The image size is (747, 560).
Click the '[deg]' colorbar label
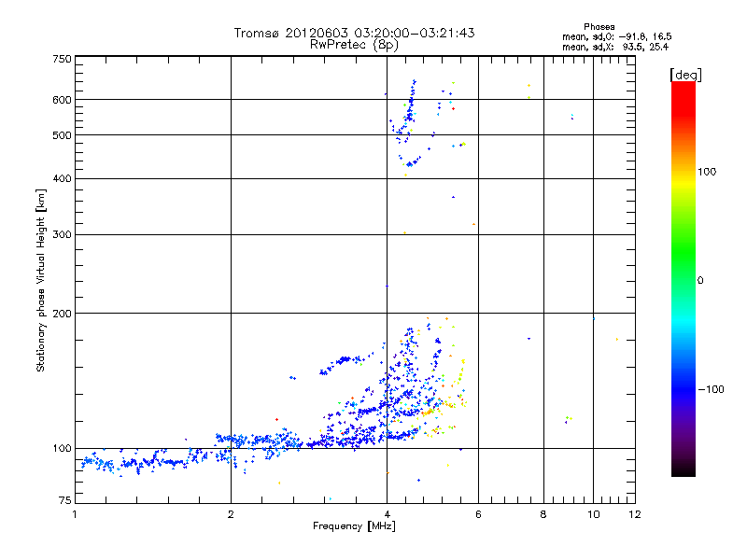[x=685, y=75]
